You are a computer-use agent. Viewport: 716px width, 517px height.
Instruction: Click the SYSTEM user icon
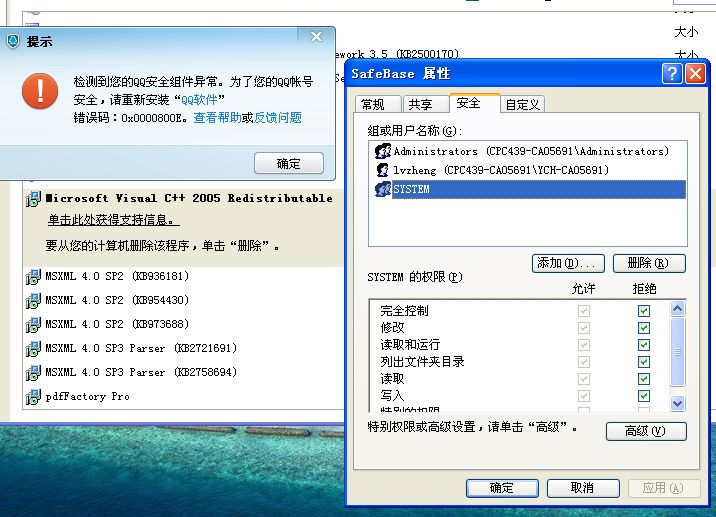tap(383, 189)
